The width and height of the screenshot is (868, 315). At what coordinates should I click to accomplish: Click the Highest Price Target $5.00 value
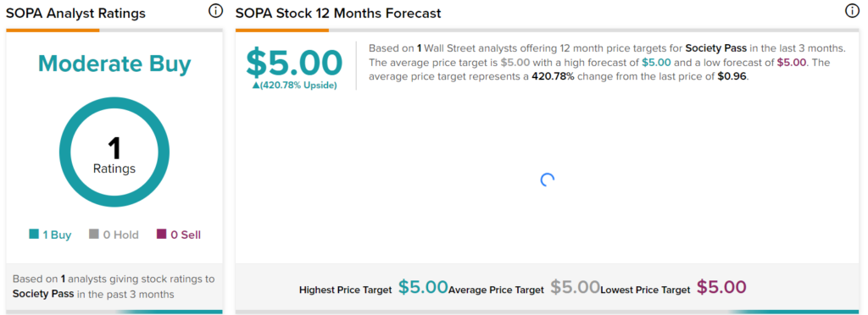[423, 287]
